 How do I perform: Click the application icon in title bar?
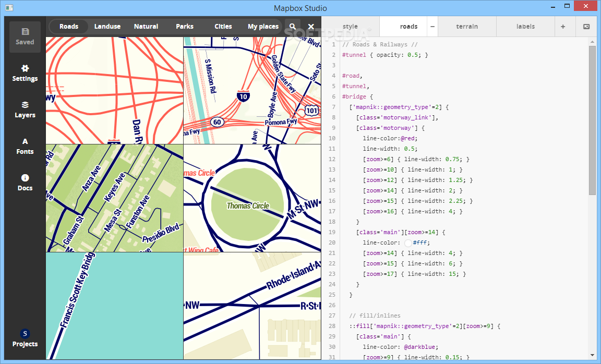[x=9, y=8]
